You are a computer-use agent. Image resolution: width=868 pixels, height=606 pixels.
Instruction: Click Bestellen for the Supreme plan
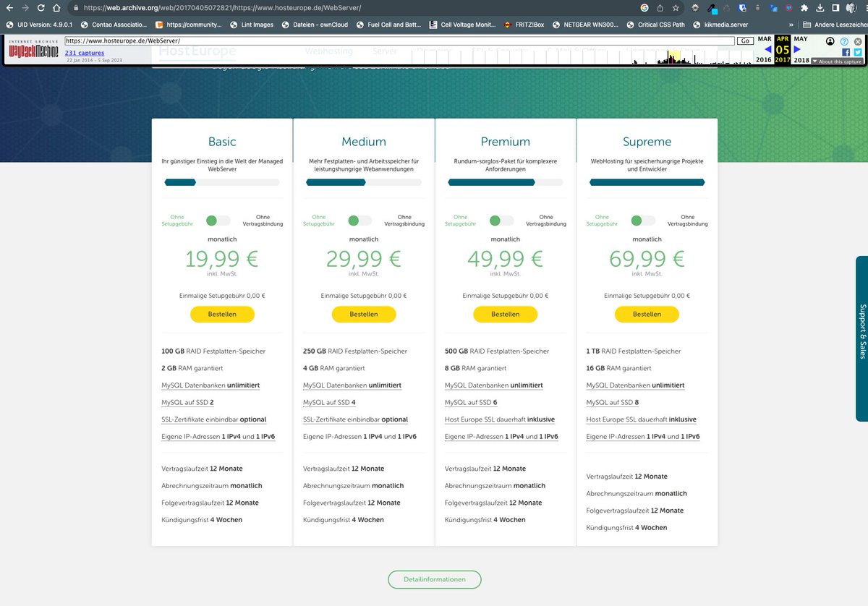pyautogui.click(x=647, y=314)
